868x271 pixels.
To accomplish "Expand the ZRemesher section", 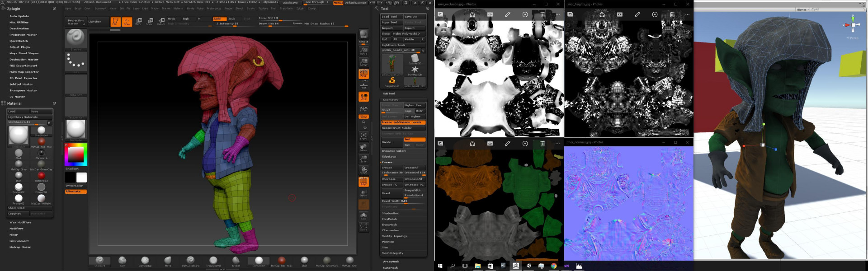I will click(x=390, y=230).
